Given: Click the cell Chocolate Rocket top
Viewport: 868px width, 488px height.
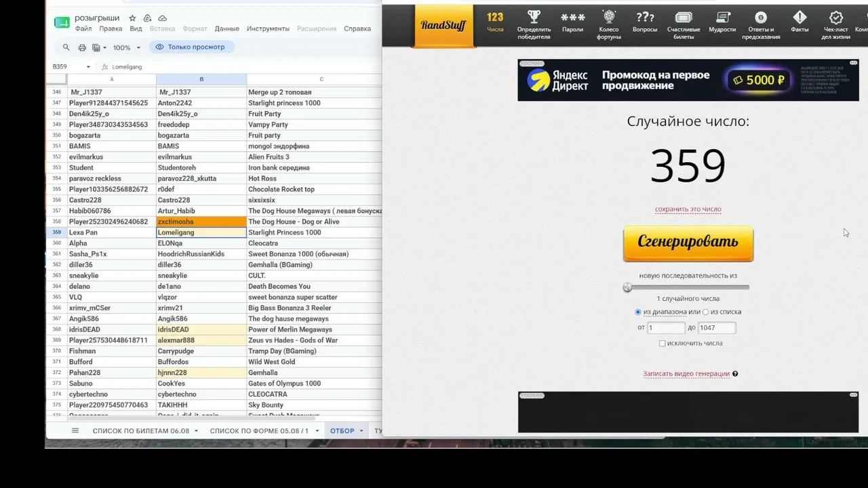Looking at the screenshot, I should click(315, 189).
